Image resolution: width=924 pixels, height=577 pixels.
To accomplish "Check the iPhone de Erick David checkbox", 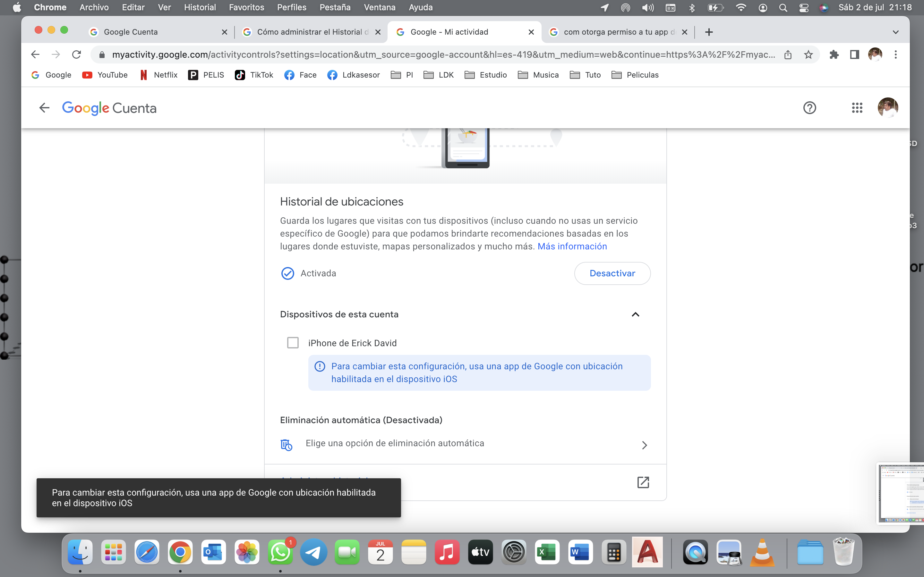I will point(293,343).
